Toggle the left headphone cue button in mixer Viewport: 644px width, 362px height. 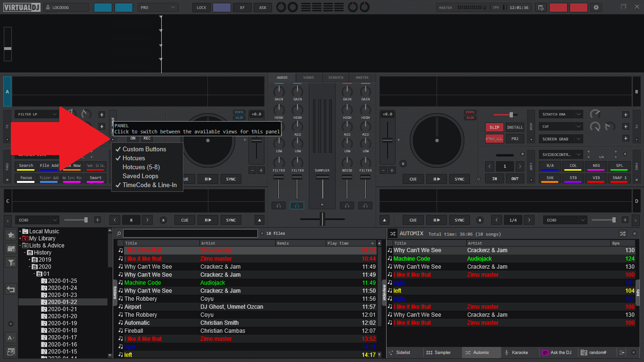click(x=278, y=206)
